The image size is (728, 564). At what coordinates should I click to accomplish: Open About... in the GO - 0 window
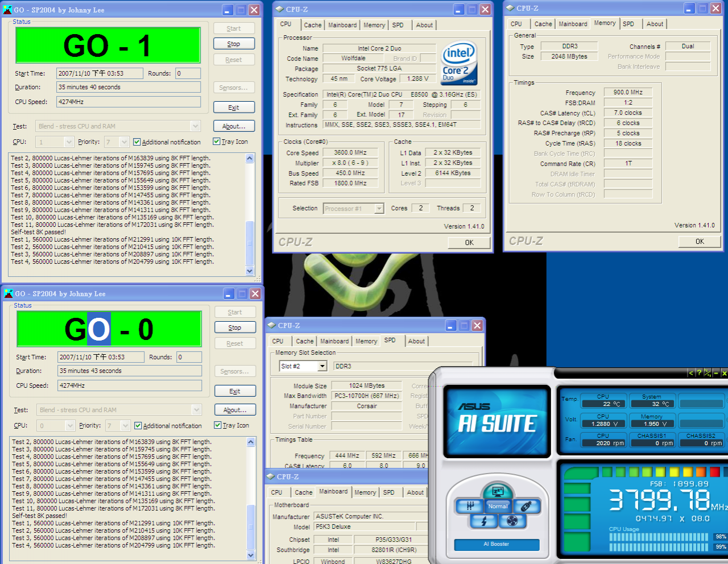point(235,410)
